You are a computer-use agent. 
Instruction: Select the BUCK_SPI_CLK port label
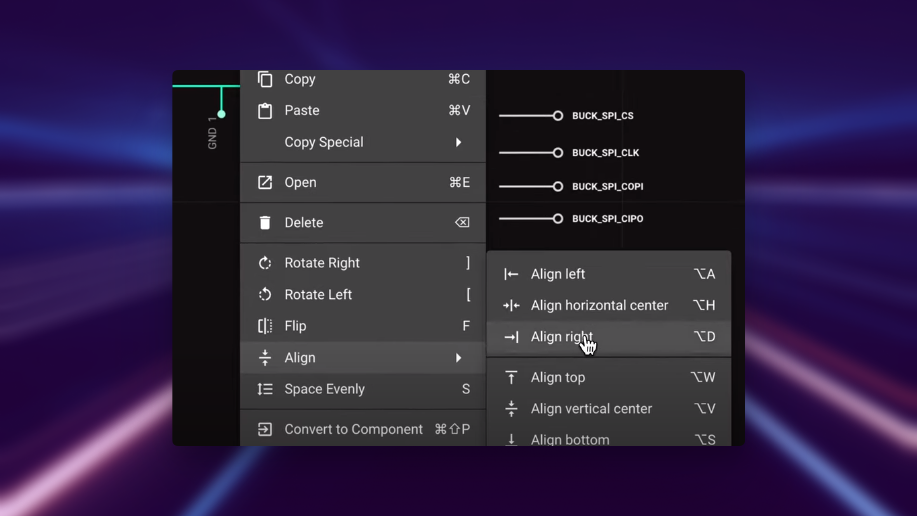point(605,153)
